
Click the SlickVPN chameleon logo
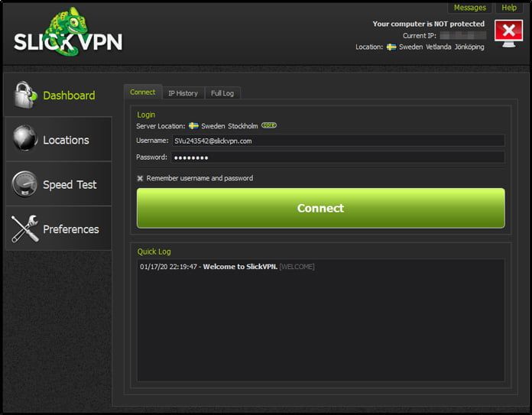tap(68, 31)
